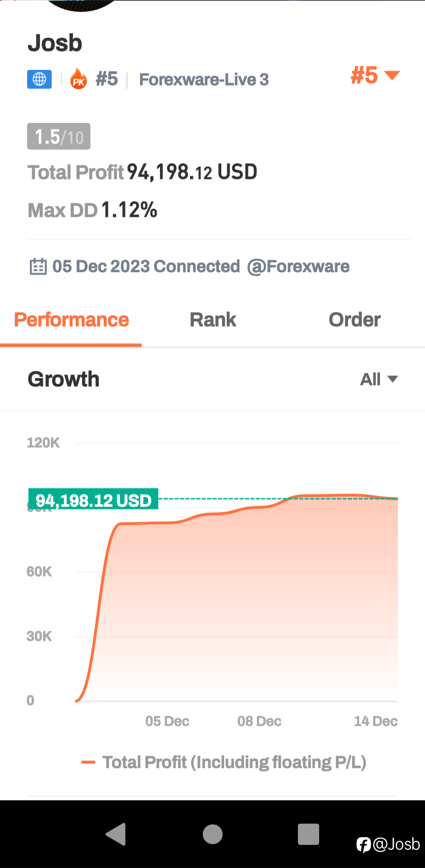Tap the orange dropdown arrow beside #5
The image size is (425, 868).
[392, 75]
